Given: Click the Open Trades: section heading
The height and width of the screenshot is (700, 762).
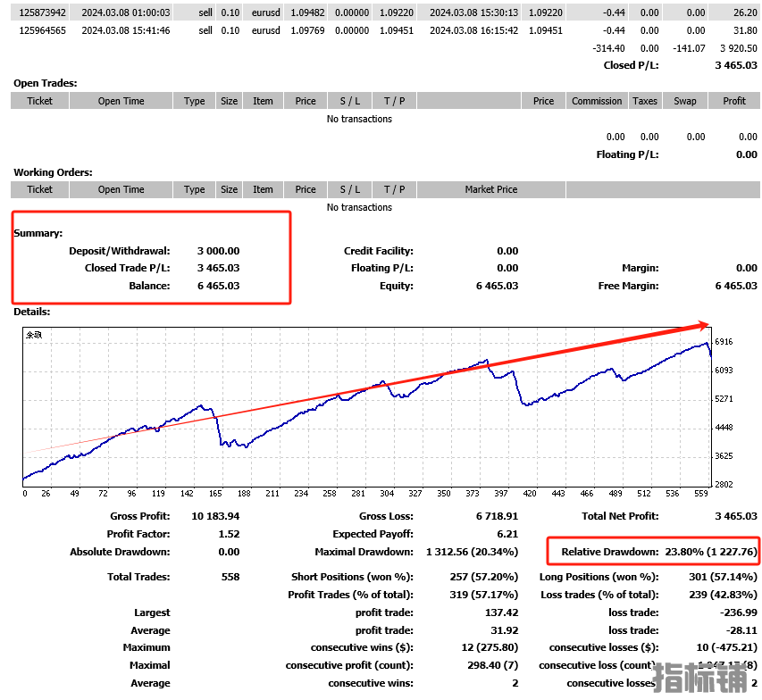Looking at the screenshot, I should [46, 83].
